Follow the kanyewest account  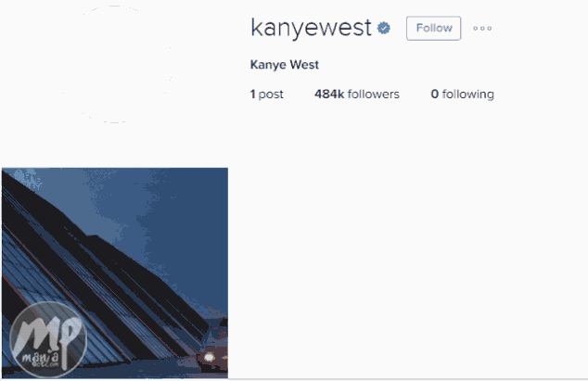point(433,28)
